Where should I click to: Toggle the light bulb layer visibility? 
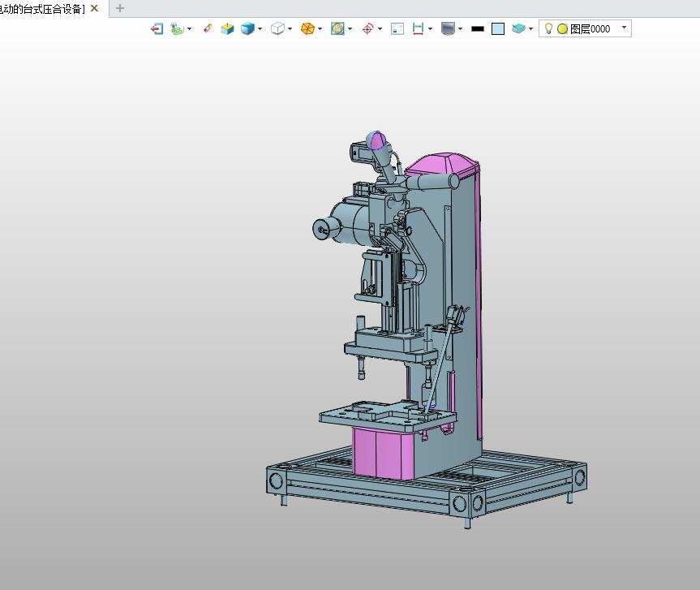(548, 29)
